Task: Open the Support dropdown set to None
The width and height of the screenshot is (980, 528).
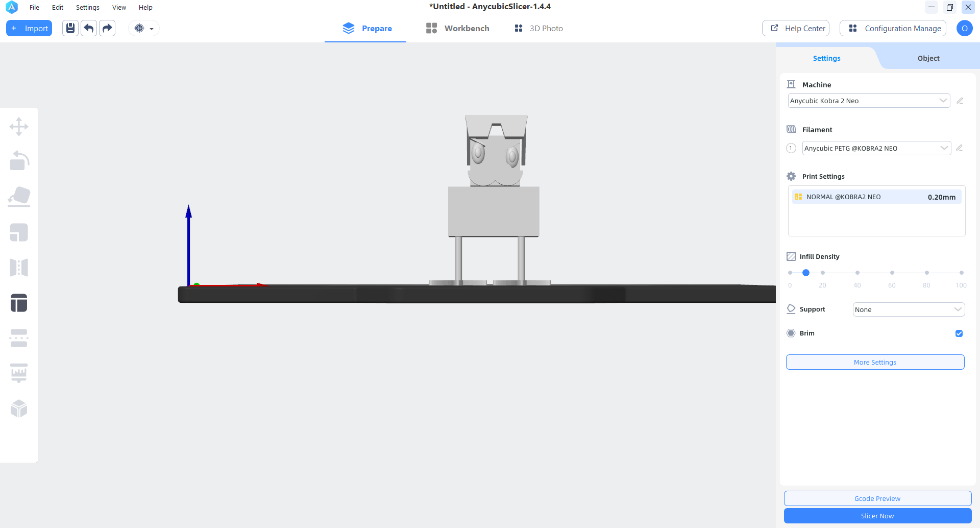Action: pyautogui.click(x=909, y=309)
